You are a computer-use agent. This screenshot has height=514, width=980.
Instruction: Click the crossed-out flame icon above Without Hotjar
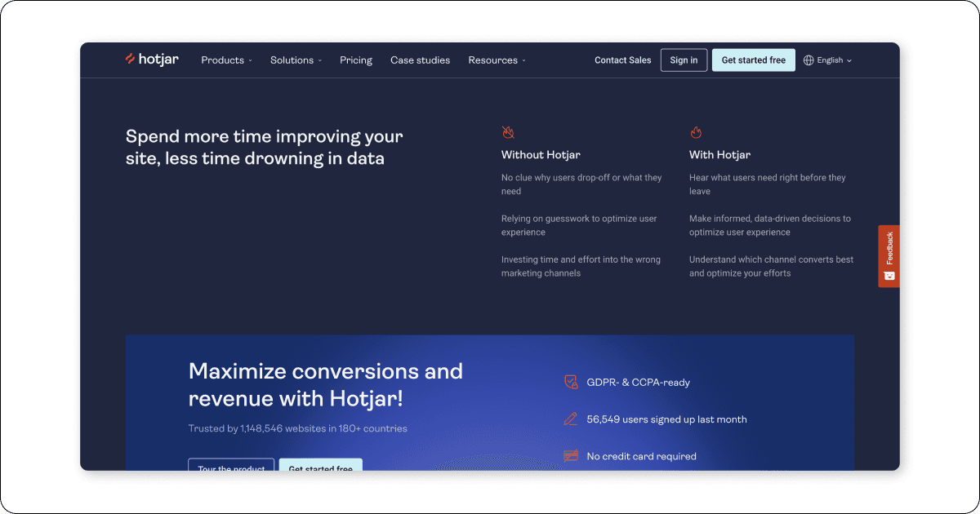click(508, 132)
